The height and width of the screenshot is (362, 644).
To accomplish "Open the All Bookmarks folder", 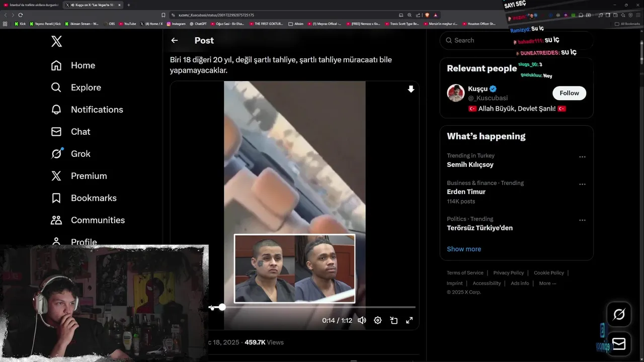I will 627,24.
